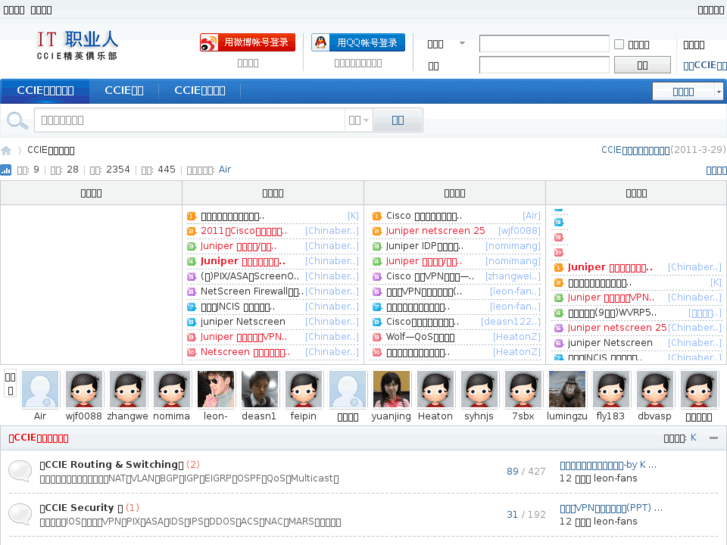Open 7sbx's avatar thumbnail
This screenshot has width=727, height=545.
(x=523, y=389)
